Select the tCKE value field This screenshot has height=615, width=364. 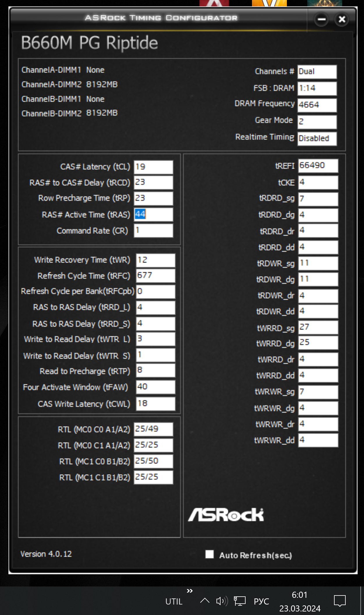(x=318, y=183)
